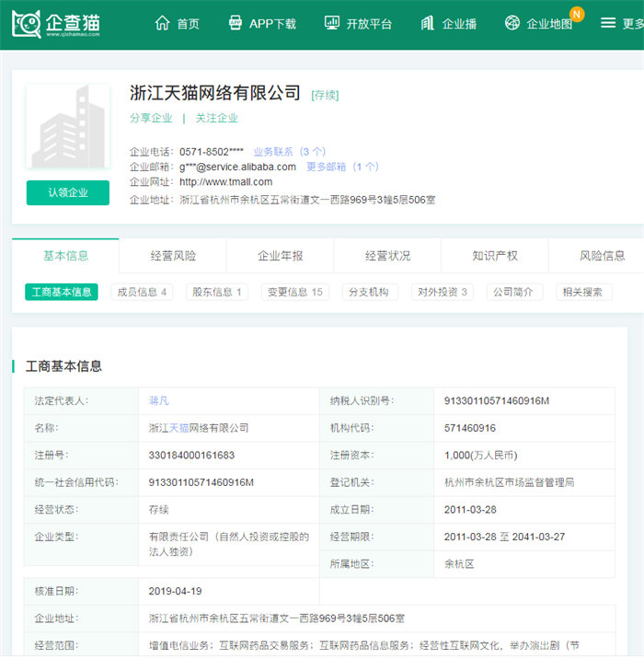Open the hamburger menu icon for 更多
644x659 pixels.
coord(608,23)
